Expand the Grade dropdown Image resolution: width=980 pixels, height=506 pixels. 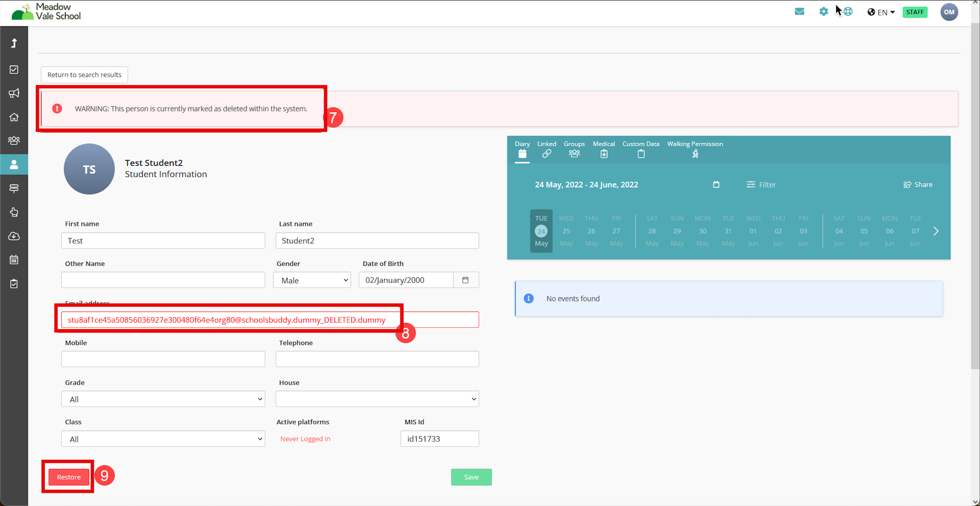click(x=163, y=399)
